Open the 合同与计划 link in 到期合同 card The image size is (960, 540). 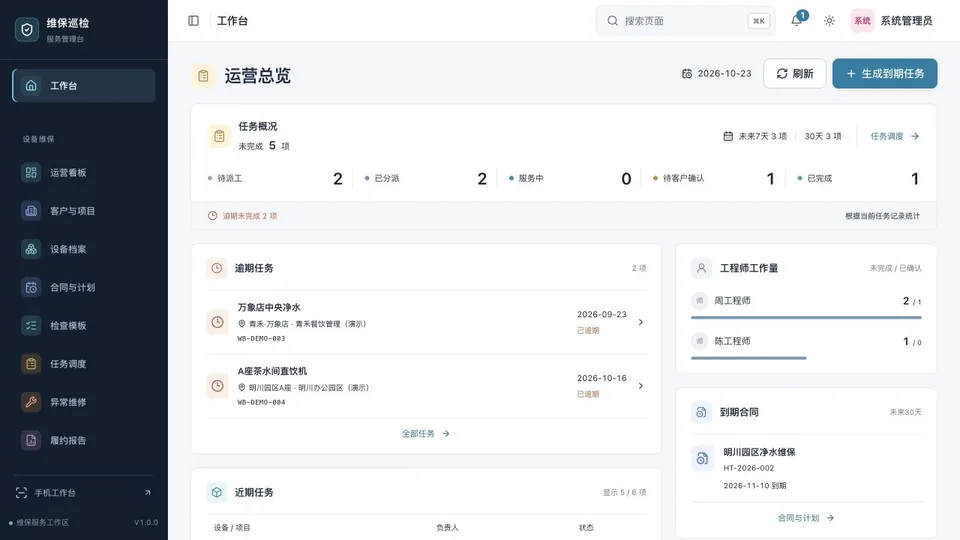(x=806, y=518)
